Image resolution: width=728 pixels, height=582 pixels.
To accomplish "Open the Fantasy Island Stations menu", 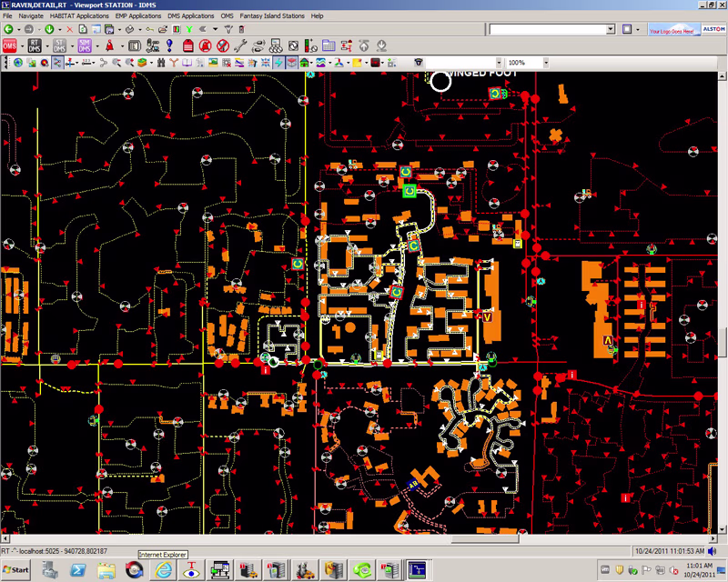I will click(272, 15).
